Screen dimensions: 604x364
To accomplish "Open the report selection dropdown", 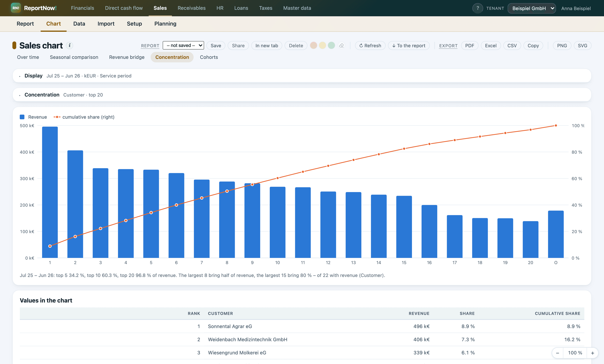I will point(183,45).
